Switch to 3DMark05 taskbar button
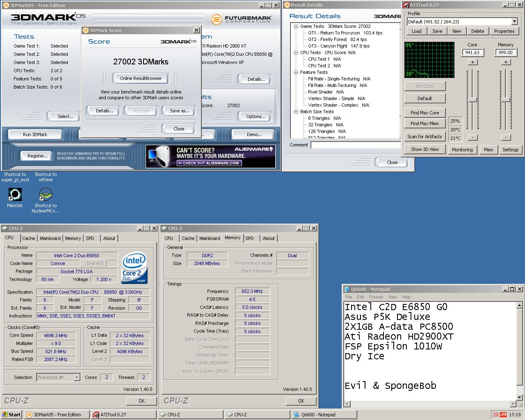This screenshot has height=420, width=525. click(57, 415)
